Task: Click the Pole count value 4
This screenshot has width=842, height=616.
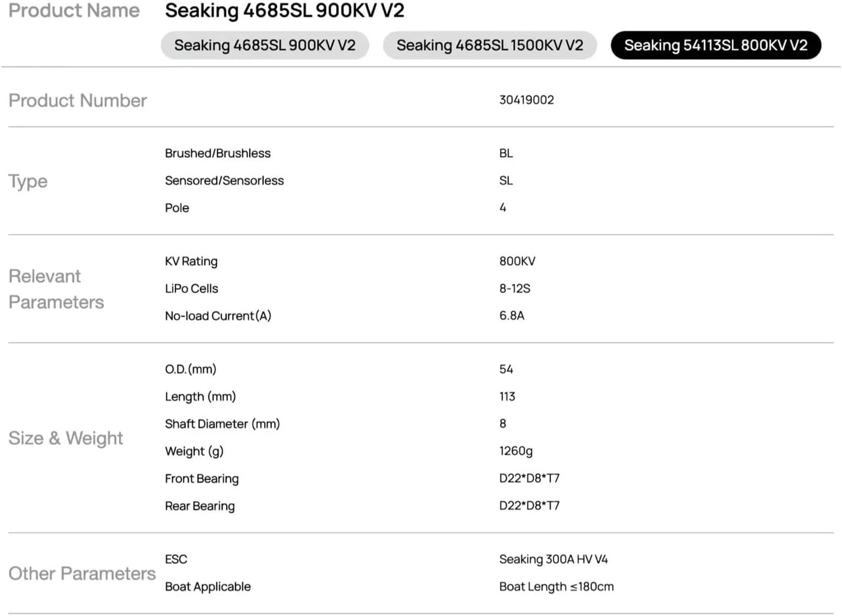Action: [503, 207]
